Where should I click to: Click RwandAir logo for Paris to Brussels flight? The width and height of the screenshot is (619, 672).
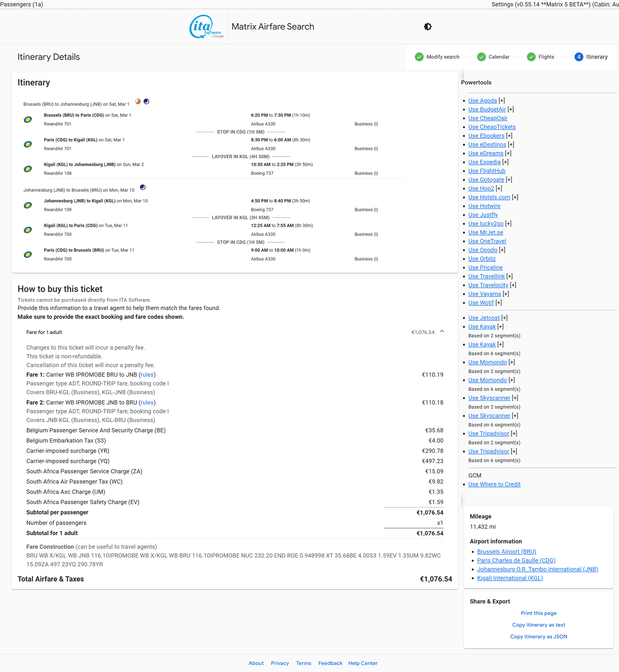pos(28,254)
